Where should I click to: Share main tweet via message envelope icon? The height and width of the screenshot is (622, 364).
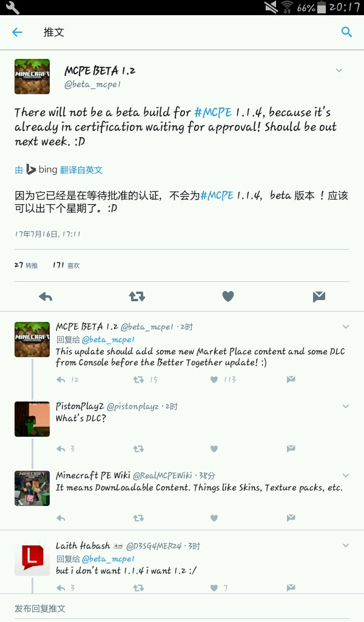coord(319,296)
